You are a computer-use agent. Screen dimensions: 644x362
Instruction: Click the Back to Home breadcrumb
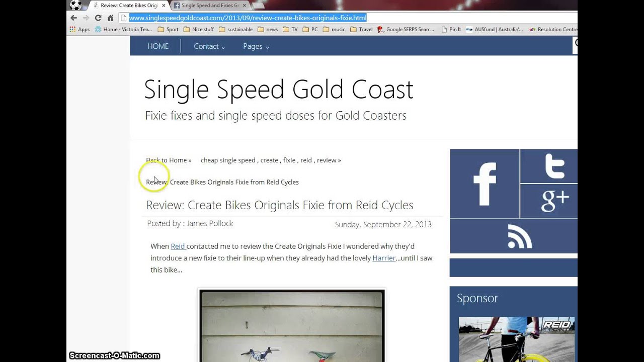pos(168,160)
